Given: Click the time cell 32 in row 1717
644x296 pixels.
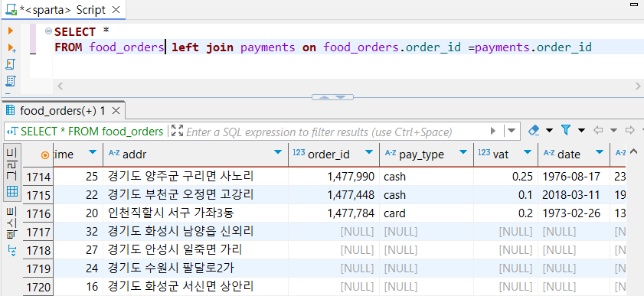Looking at the screenshot, I should 78,232.
